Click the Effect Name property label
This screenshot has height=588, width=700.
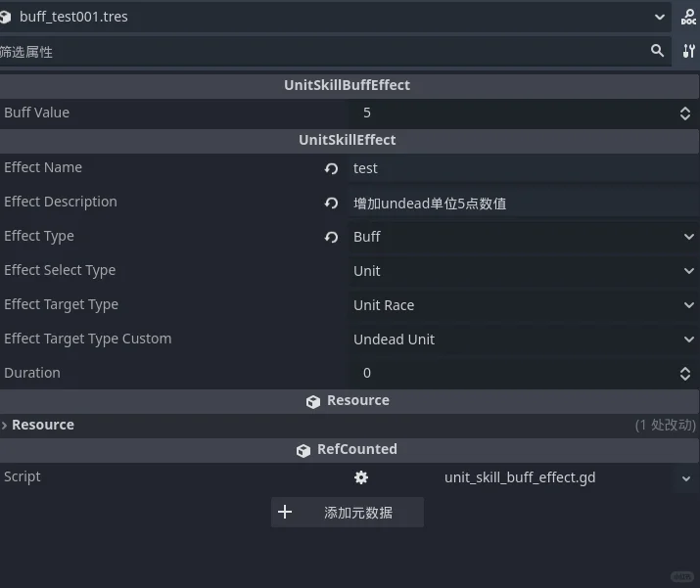(43, 167)
